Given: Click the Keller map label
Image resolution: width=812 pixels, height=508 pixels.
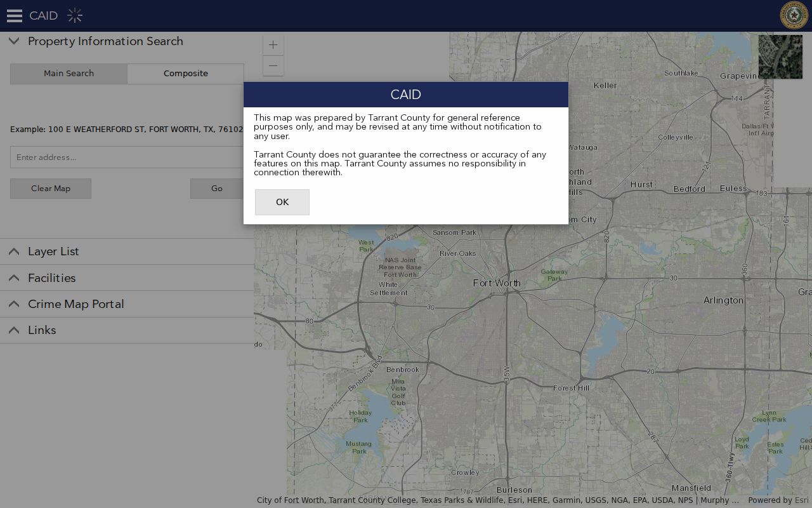Looking at the screenshot, I should coord(605,85).
